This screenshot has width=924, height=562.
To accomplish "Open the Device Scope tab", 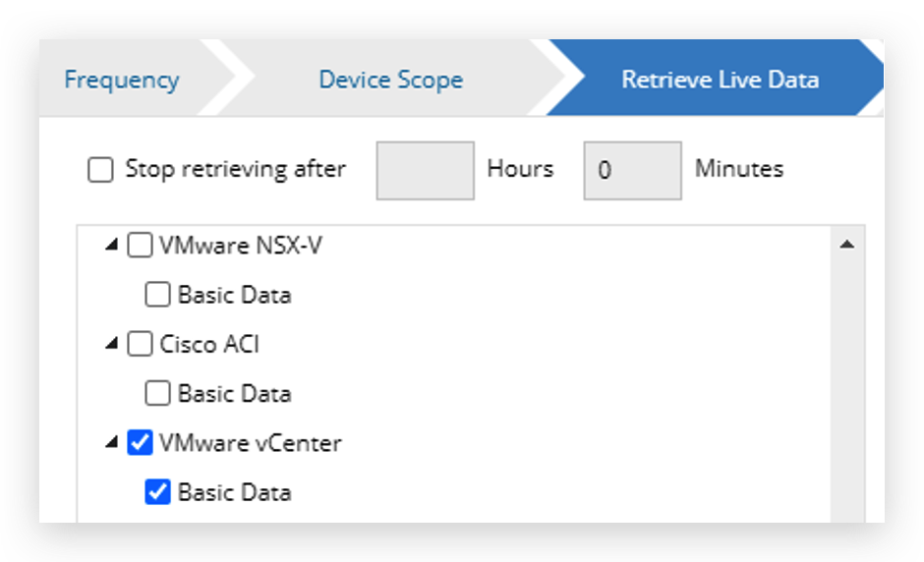I will 390,80.
